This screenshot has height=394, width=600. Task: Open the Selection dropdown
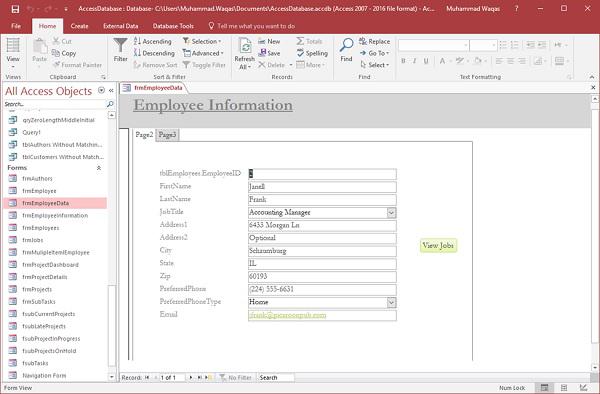tap(202, 41)
